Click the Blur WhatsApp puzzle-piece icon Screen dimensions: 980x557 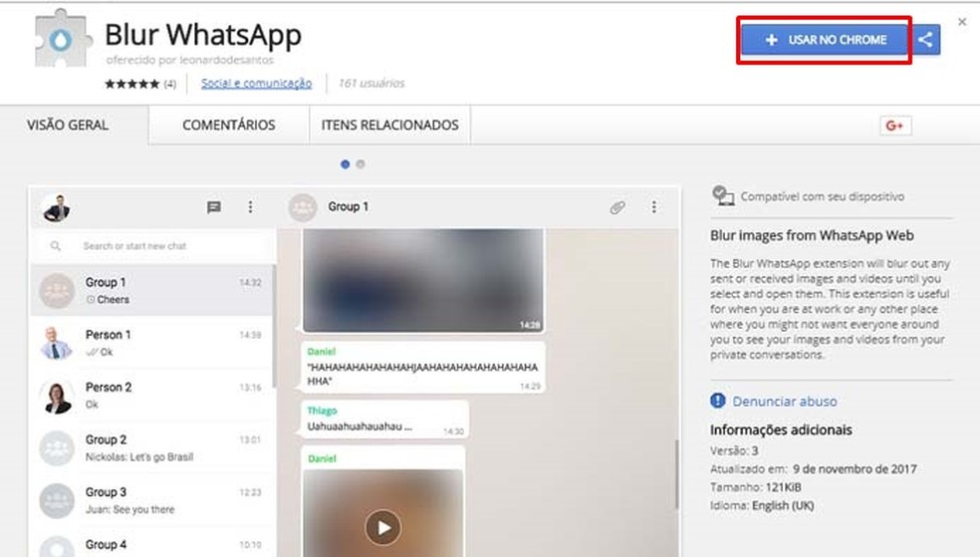click(62, 39)
